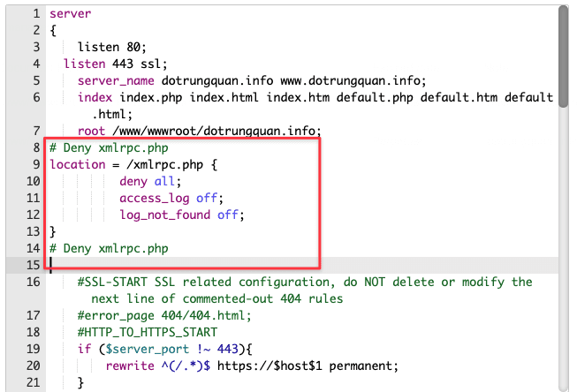Place cursor on empty line 15
This screenshot has height=392, width=577.
[x=301, y=265]
